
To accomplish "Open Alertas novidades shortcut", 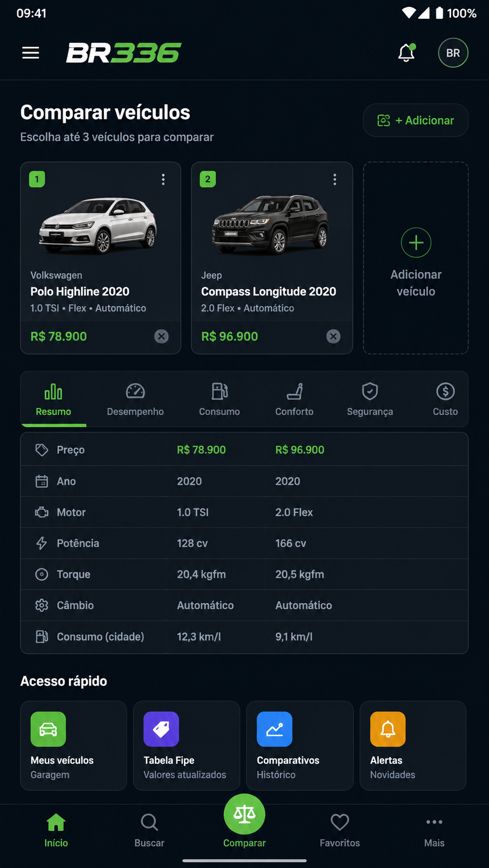I will [413, 745].
